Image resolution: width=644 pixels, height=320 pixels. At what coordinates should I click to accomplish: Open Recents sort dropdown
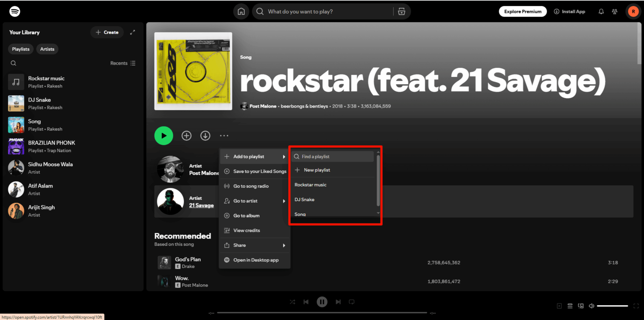click(x=123, y=63)
